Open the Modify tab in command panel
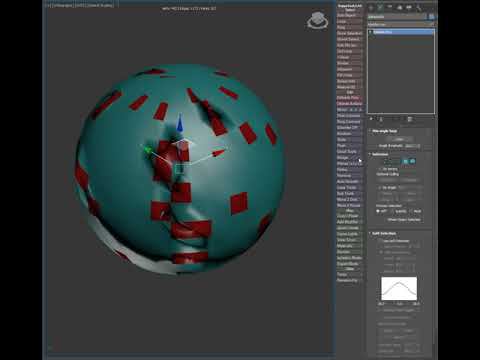Image resolution: width=480 pixels, height=360 pixels. [380, 7]
